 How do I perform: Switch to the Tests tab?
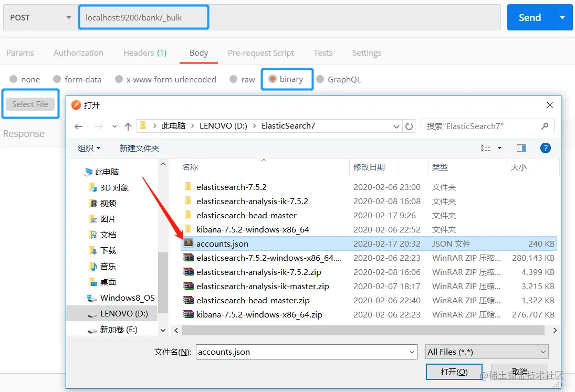(323, 52)
